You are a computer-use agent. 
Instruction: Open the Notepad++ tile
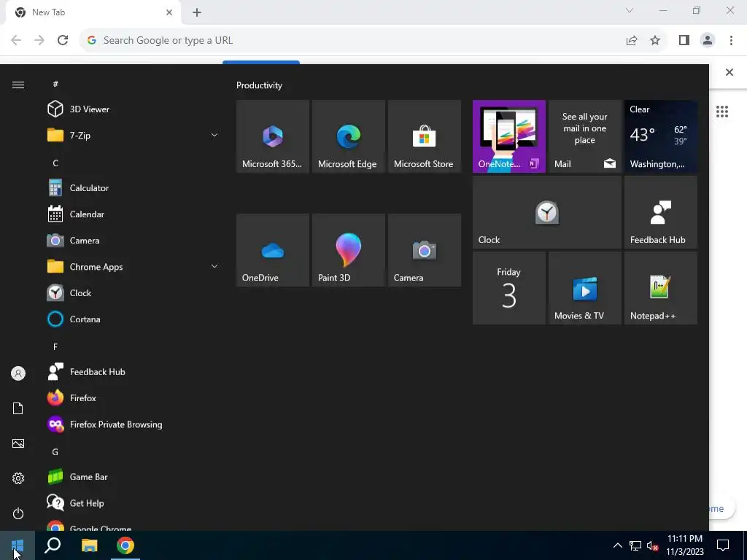point(661,288)
